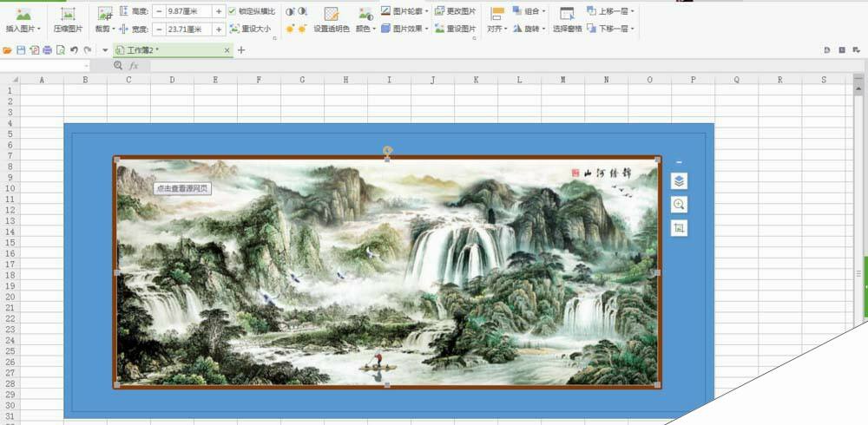This screenshot has width=868, height=425.
Task: Select column H header
Action: (x=346, y=80)
